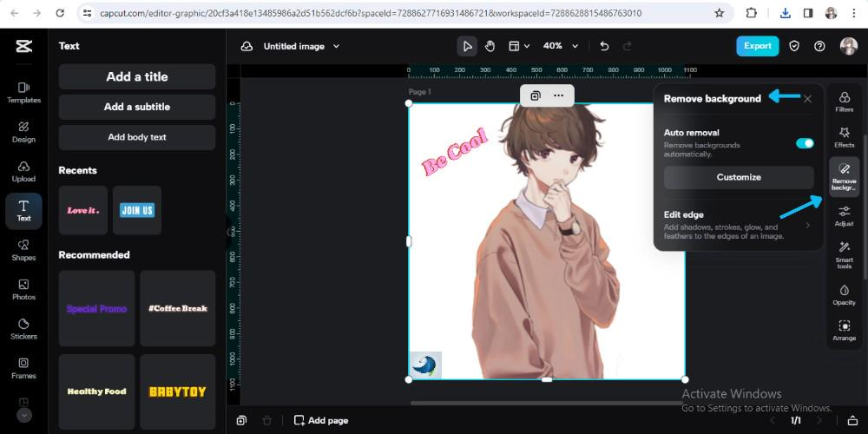Open the Upload sidebar panel
The image size is (868, 434).
pos(23,172)
